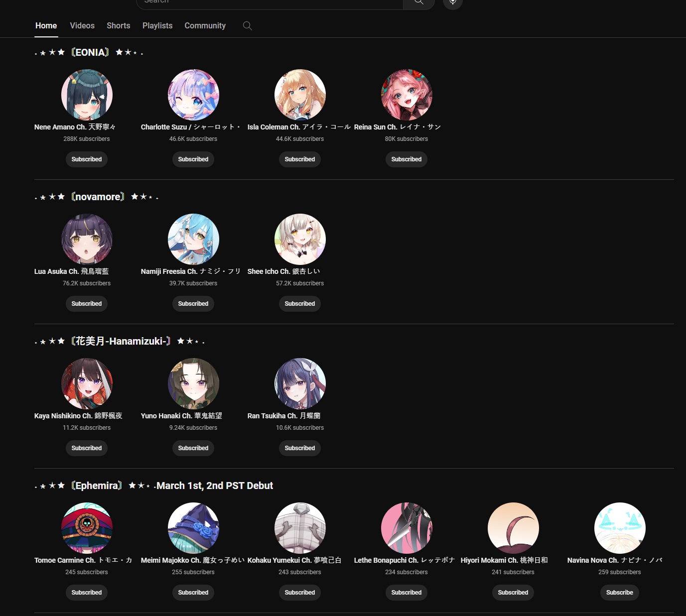This screenshot has height=616, width=686.
Task: Subscribe to Navina Nova channel
Action: tap(620, 593)
